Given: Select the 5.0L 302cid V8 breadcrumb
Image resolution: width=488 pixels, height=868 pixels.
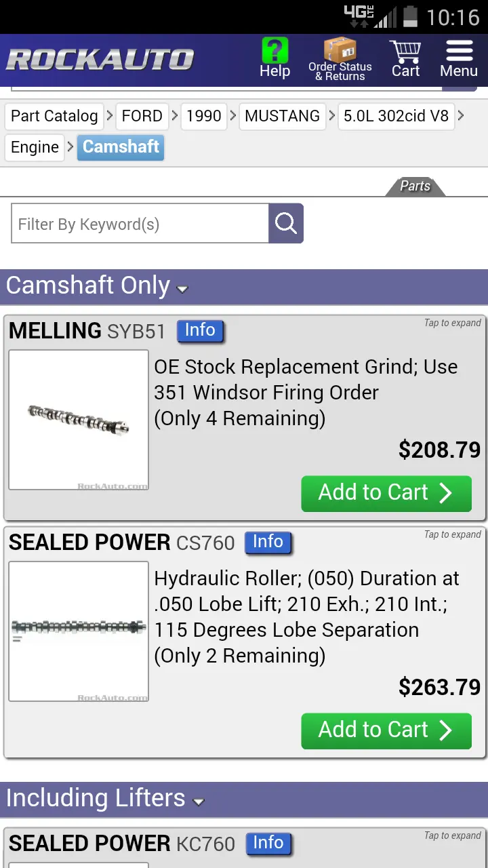Looking at the screenshot, I should pos(396,116).
